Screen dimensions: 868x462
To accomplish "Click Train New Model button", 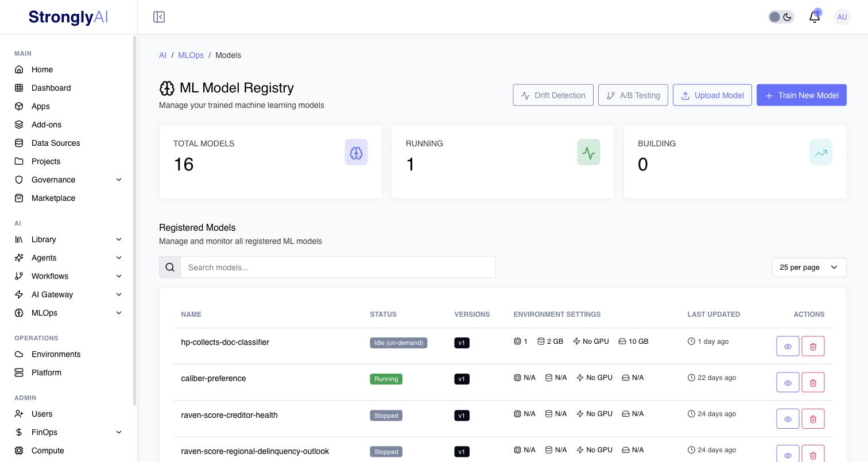I will [801, 95].
